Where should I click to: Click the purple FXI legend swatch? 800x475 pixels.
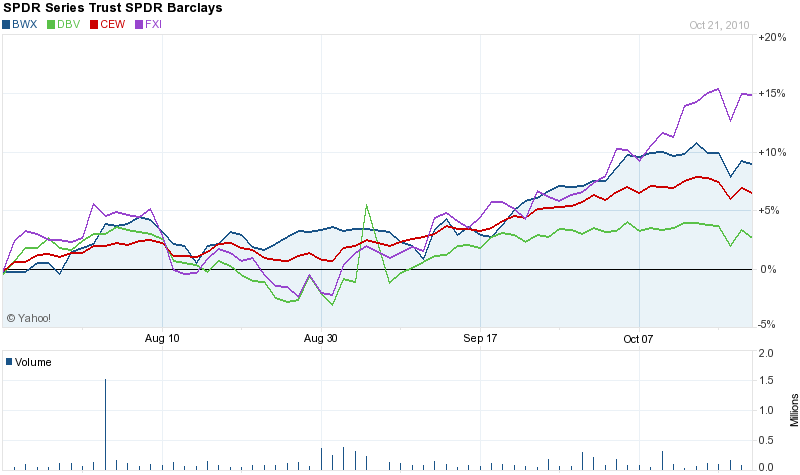(x=139, y=24)
